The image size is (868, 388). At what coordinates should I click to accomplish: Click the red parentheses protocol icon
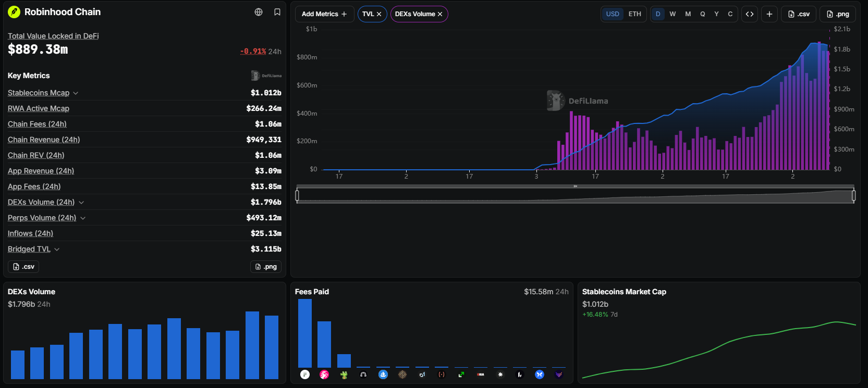point(442,374)
